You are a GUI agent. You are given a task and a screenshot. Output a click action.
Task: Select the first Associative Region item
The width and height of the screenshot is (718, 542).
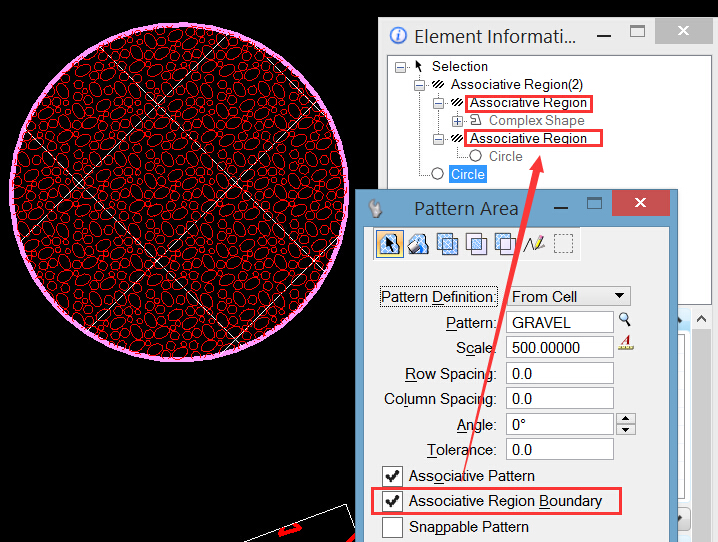click(528, 103)
